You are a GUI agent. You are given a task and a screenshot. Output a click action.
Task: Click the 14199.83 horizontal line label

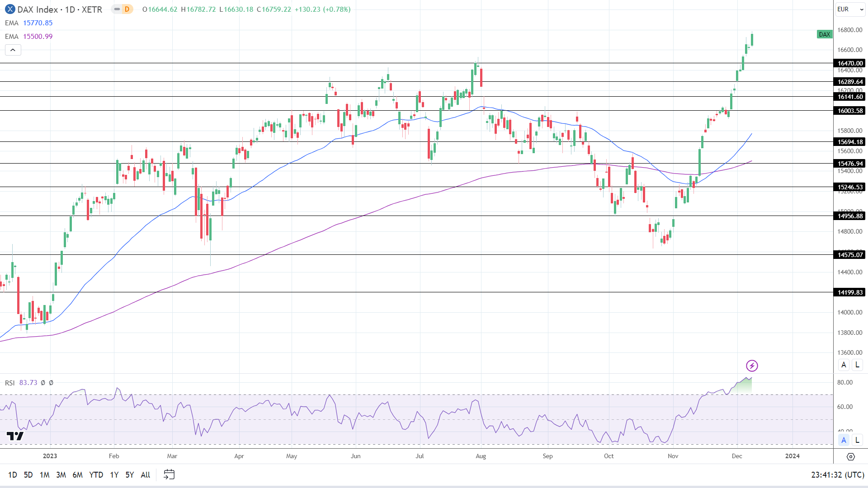[849, 292]
